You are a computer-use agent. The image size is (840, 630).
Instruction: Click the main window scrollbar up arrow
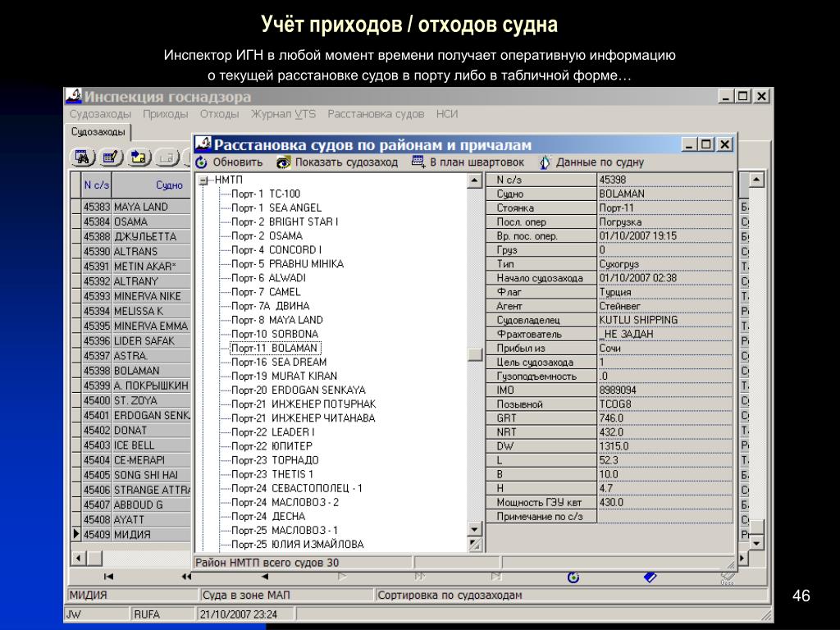pyautogui.click(x=756, y=180)
